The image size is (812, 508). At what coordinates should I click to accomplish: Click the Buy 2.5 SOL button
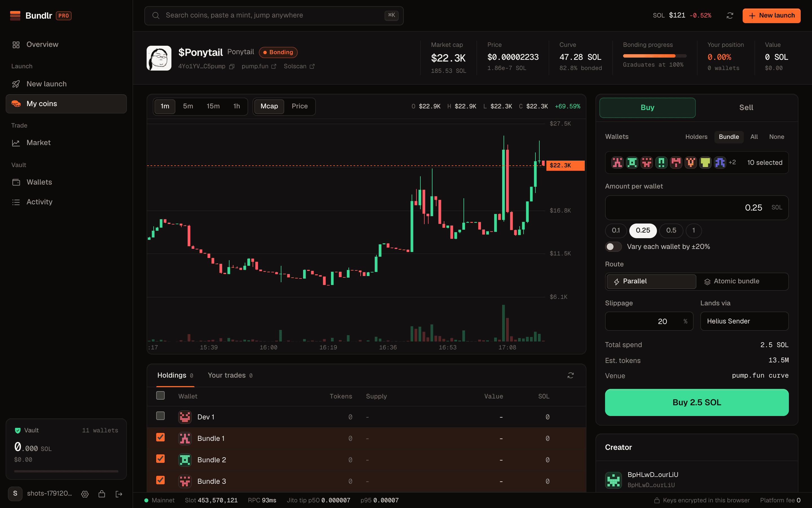pyautogui.click(x=697, y=402)
